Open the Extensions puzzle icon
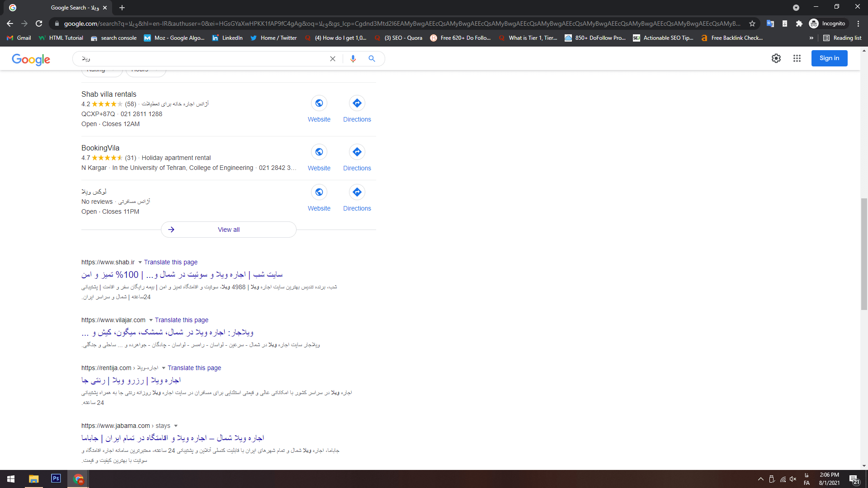 [799, 23]
